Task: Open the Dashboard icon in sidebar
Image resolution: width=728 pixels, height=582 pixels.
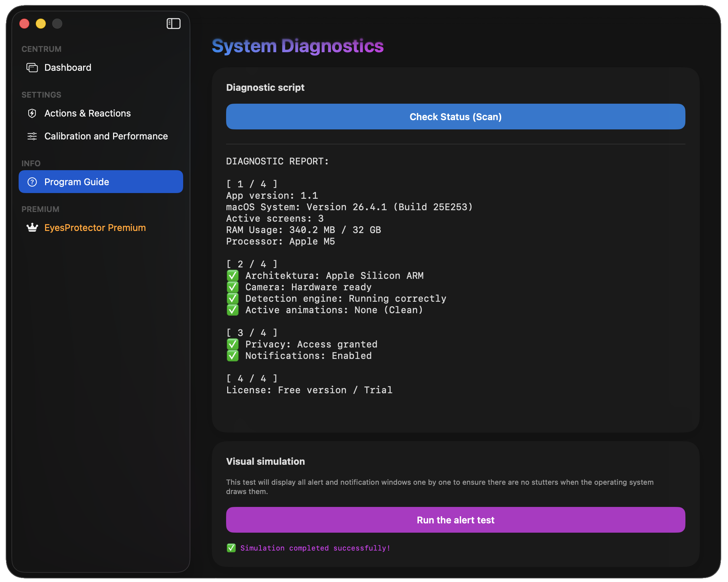Action: 32,68
